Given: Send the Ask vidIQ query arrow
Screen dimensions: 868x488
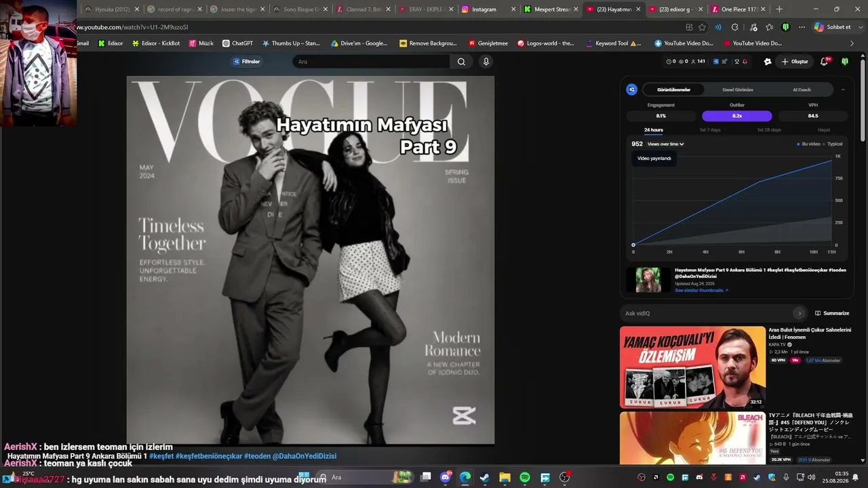Looking at the screenshot, I should tap(800, 313).
